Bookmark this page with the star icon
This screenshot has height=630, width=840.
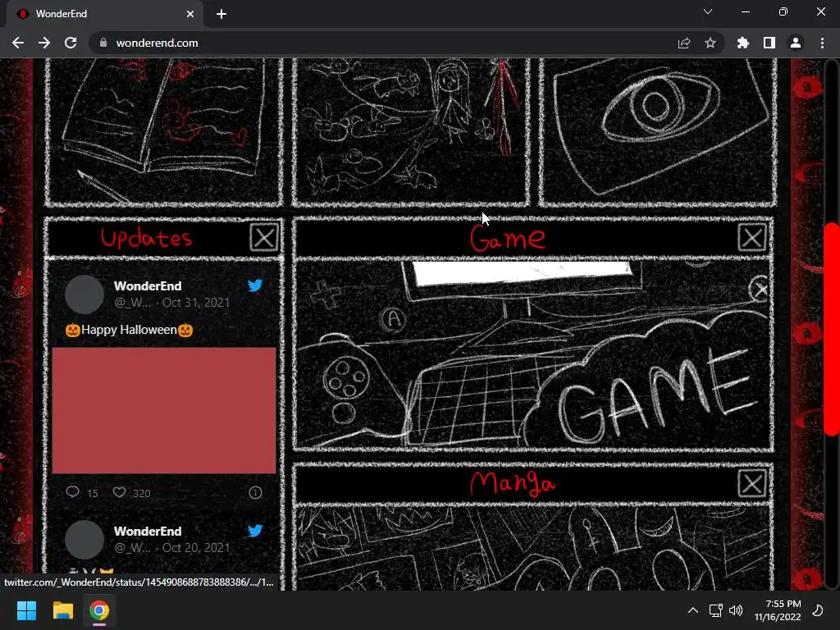pos(710,43)
